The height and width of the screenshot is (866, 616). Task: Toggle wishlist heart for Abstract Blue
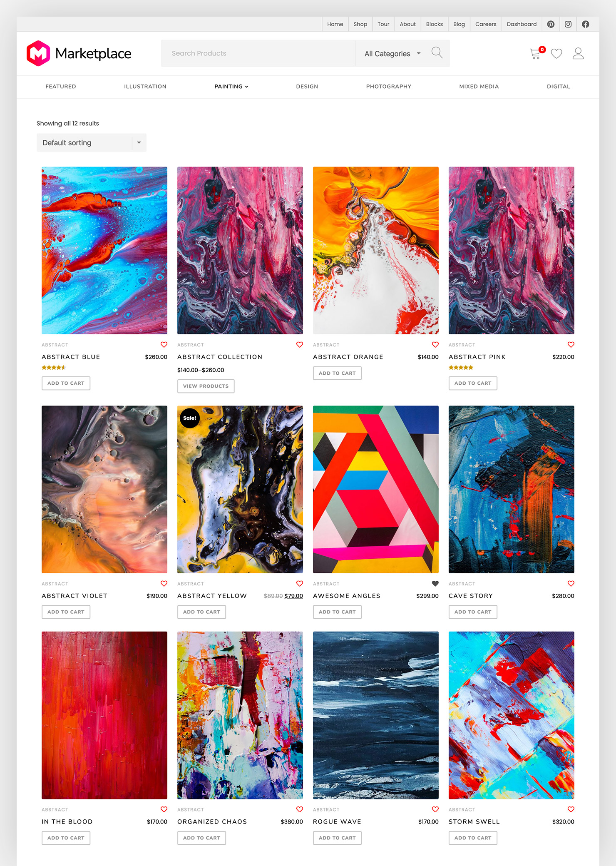pyautogui.click(x=164, y=345)
